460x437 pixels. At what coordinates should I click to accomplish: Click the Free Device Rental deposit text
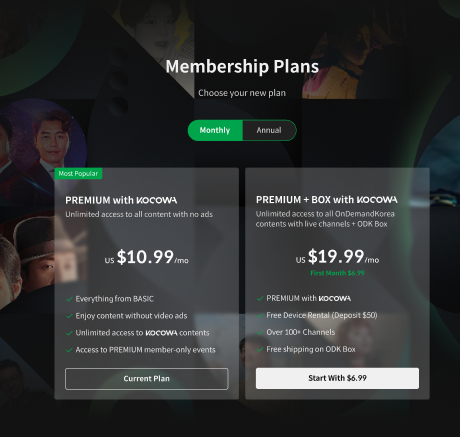point(322,315)
